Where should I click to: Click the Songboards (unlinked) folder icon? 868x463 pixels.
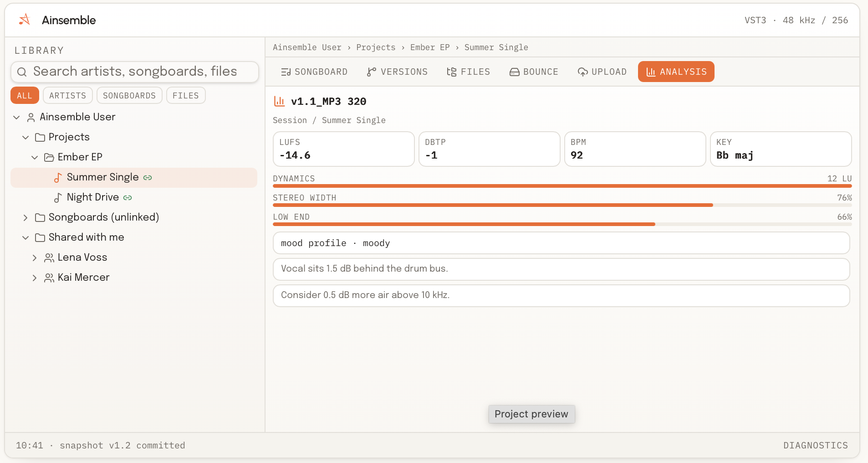[40, 217]
